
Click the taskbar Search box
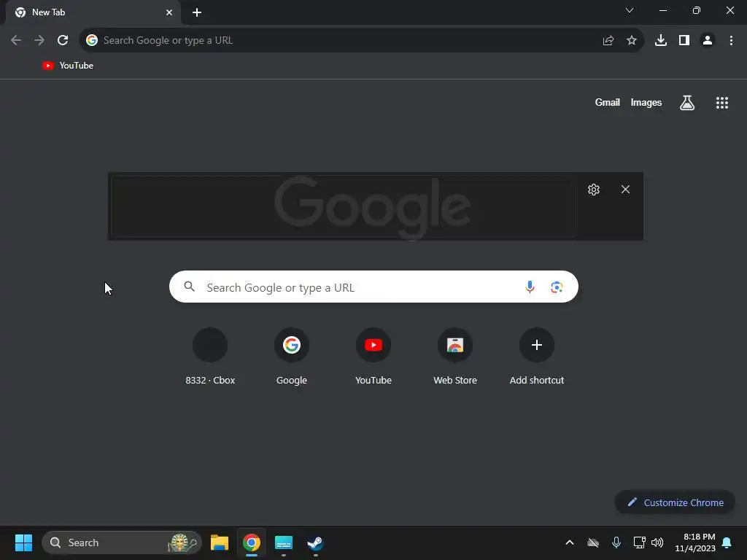[122, 542]
